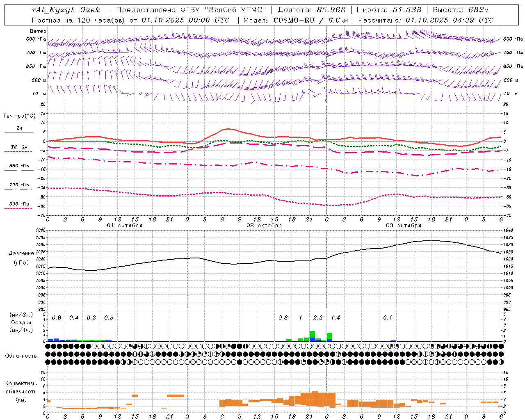The height and width of the screenshot is (420, 525).
Task: Click the 500 гПа temperature legend dotted line
Action: [18, 208]
